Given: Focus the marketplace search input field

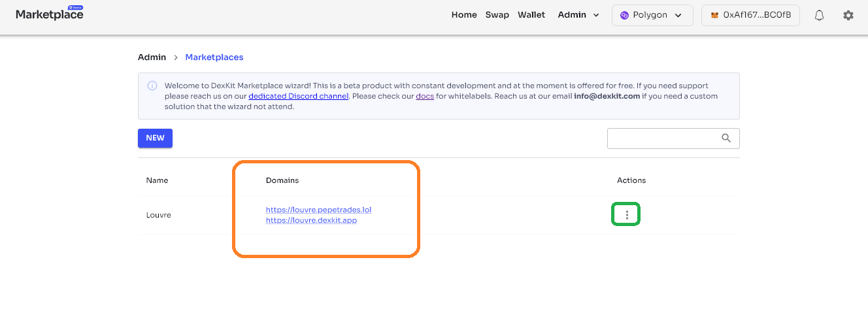Looking at the screenshot, I should pyautogui.click(x=663, y=139).
